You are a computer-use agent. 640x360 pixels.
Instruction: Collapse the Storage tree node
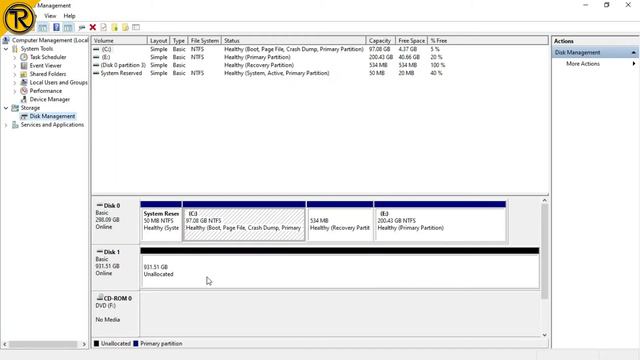[6, 108]
